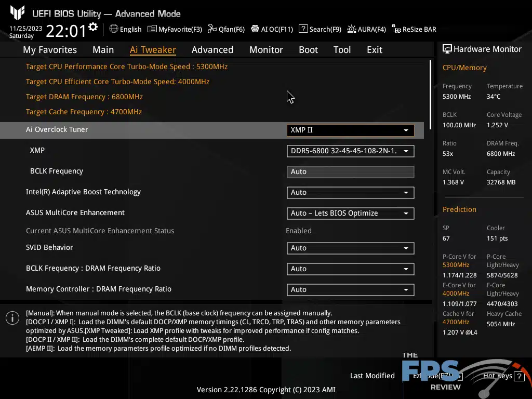Open the Monitor tab
Viewport: 532px width, 399px height.
click(267, 50)
